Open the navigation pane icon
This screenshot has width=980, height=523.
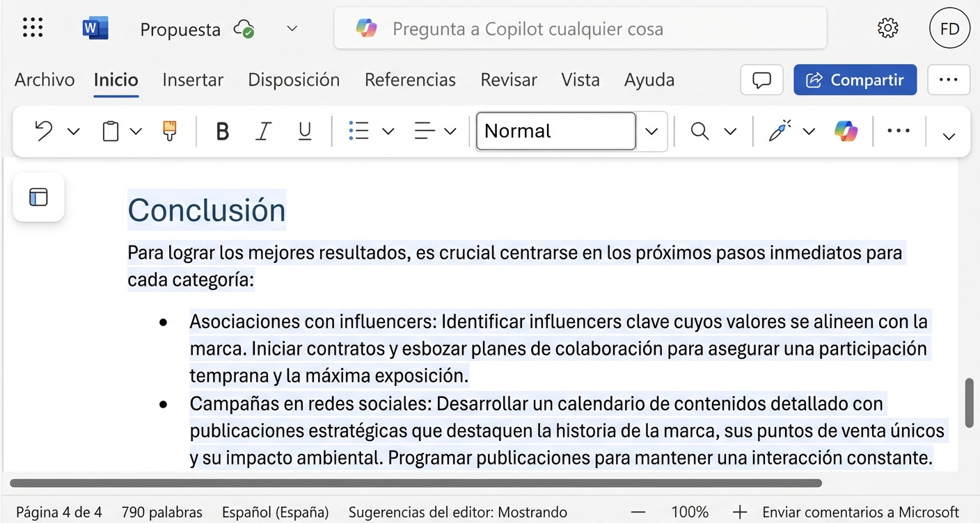coord(38,197)
